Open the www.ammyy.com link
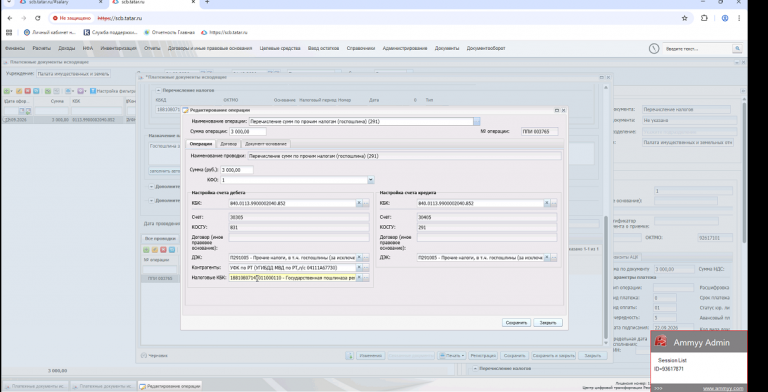Viewport: 768px width, 392px height. click(x=723, y=389)
